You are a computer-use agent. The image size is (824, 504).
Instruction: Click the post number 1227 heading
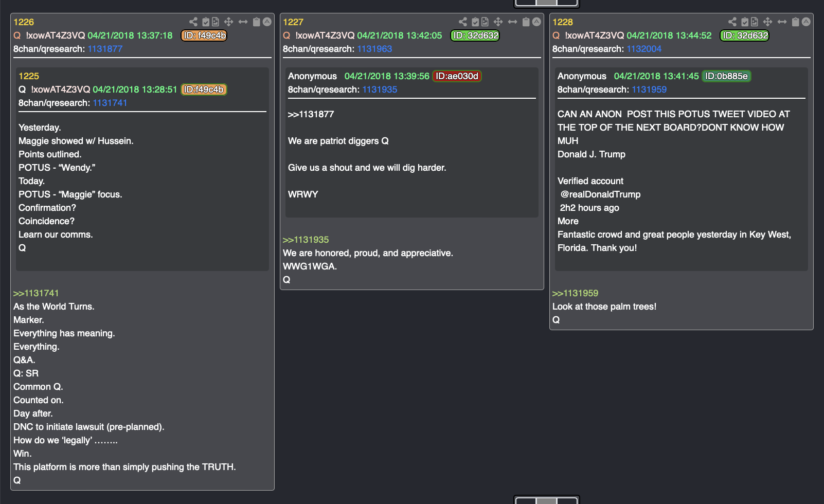coord(293,22)
